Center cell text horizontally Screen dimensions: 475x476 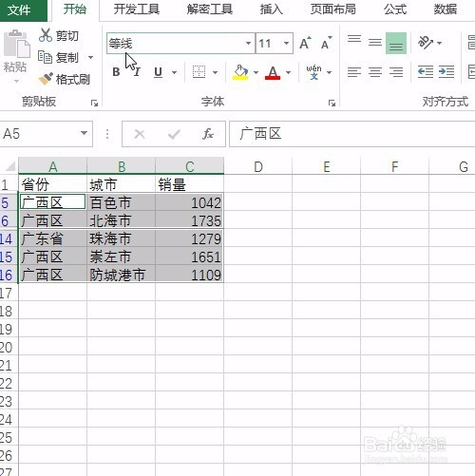(375, 72)
